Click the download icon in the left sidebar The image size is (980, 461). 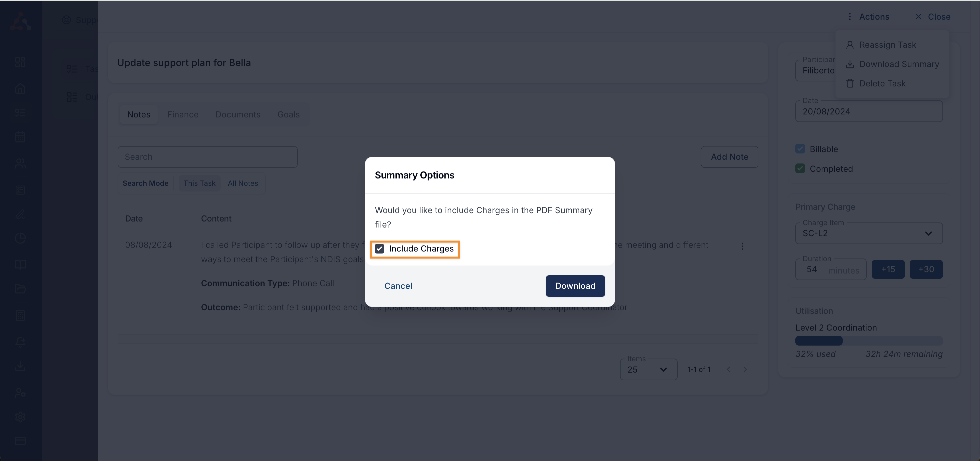[x=20, y=366]
